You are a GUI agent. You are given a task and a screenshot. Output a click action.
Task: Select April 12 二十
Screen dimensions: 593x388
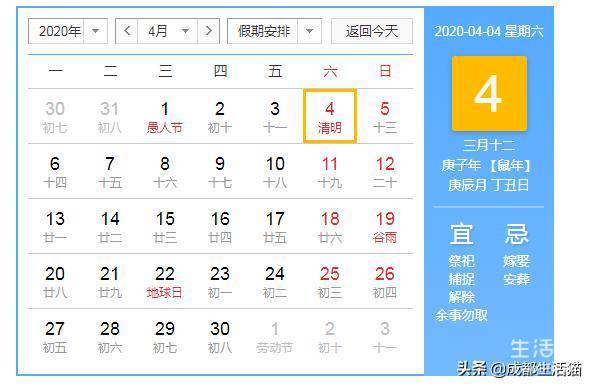click(x=385, y=171)
